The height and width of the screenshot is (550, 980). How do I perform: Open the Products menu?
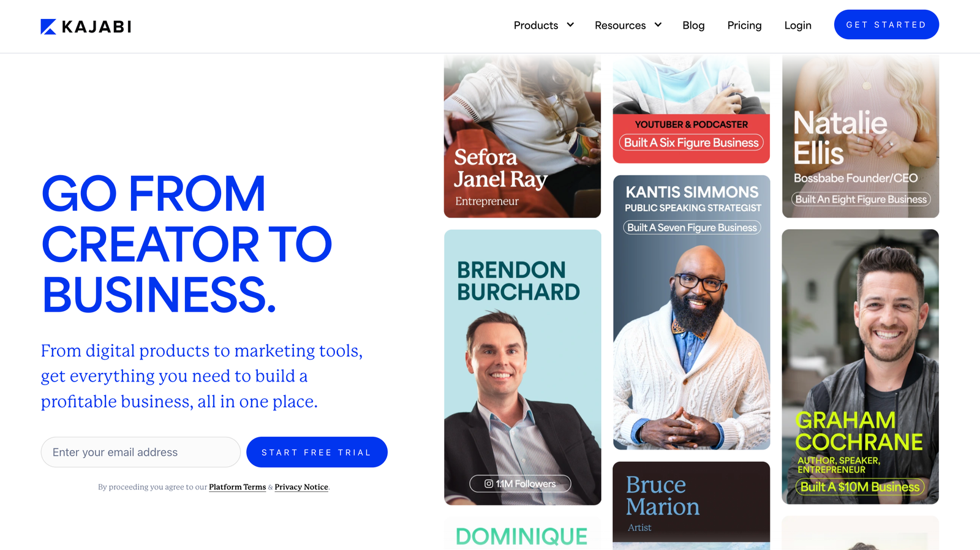[543, 25]
